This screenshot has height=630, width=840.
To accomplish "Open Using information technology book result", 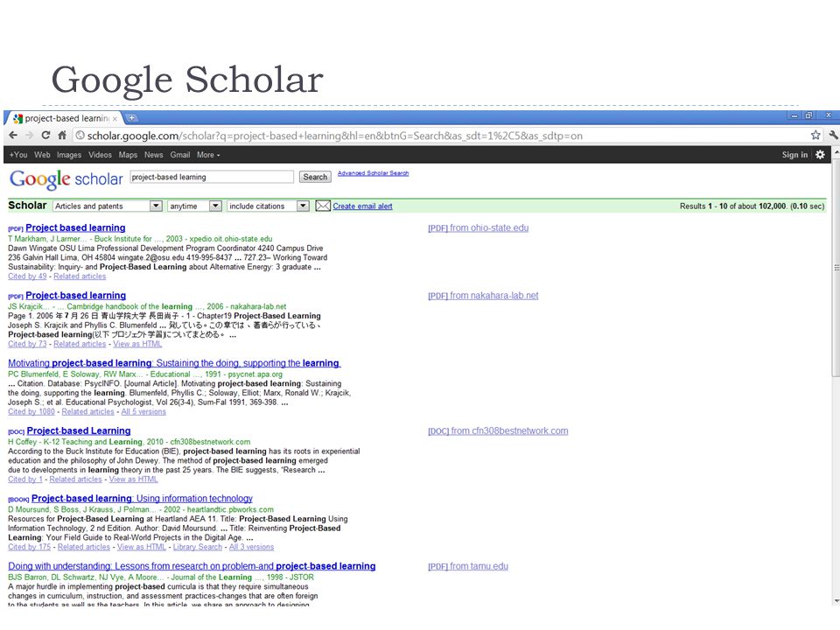I will click(142, 498).
